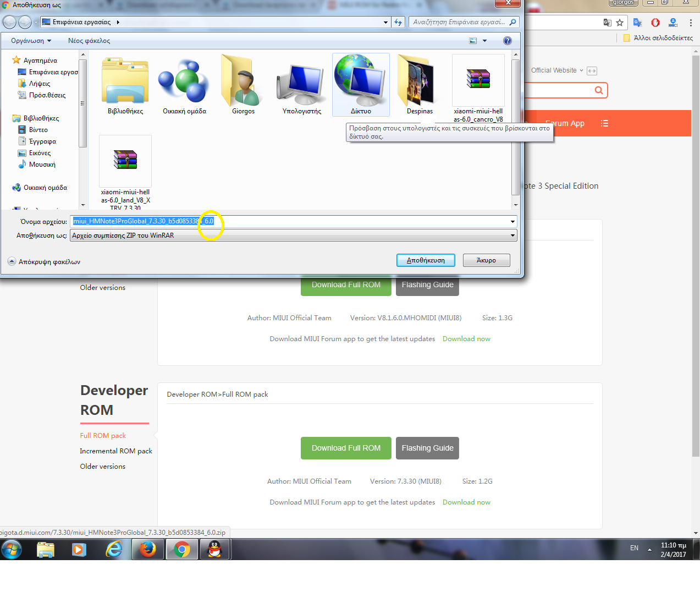Image resolution: width=700 pixels, height=608 pixels.
Task: Click Download Full ROM for Developer ROM
Action: pos(346,448)
